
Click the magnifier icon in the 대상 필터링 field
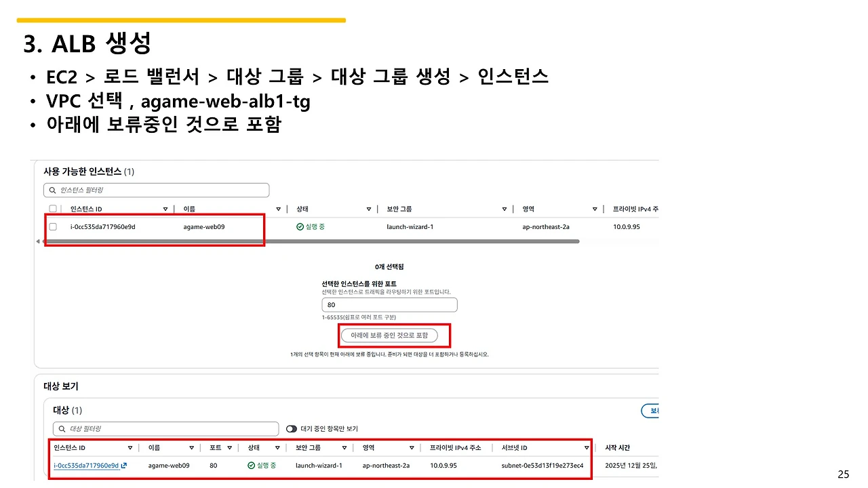coord(62,428)
